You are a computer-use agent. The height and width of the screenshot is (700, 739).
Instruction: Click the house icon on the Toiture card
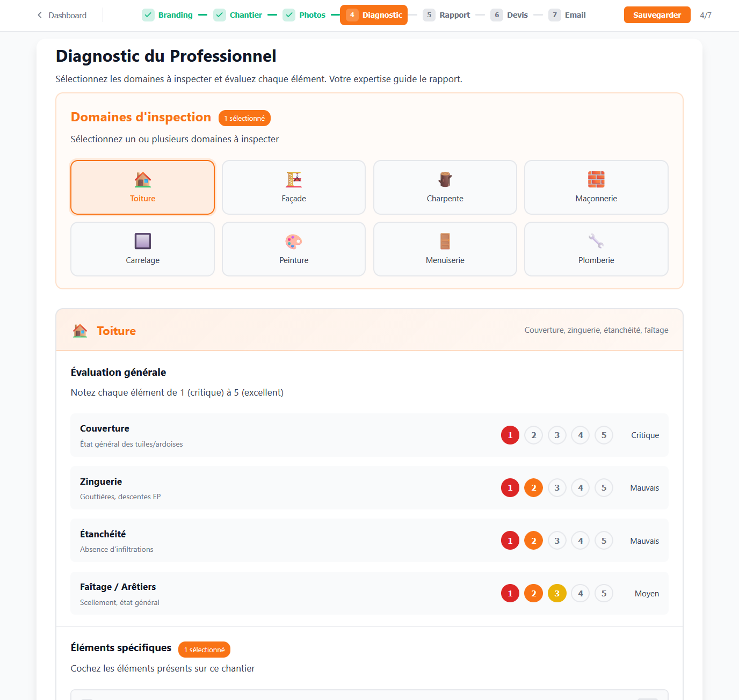click(142, 179)
